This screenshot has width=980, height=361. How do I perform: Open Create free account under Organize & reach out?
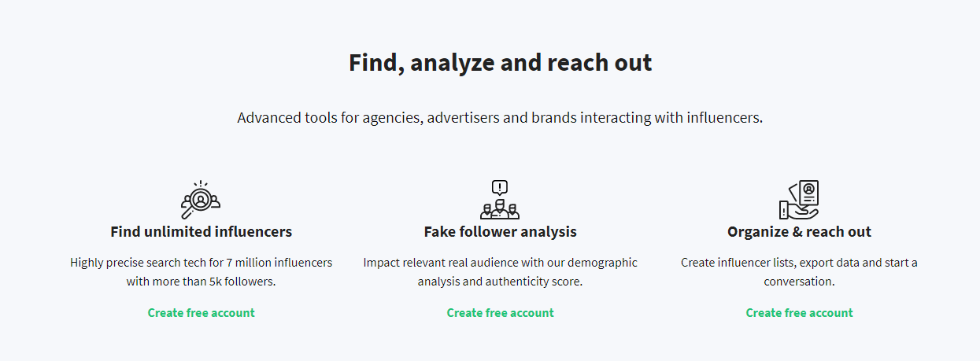tap(799, 313)
